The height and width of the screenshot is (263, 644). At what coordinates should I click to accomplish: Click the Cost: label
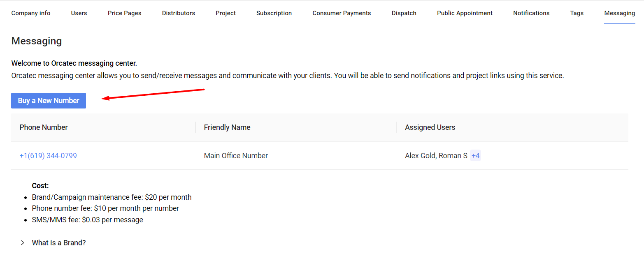tap(40, 186)
